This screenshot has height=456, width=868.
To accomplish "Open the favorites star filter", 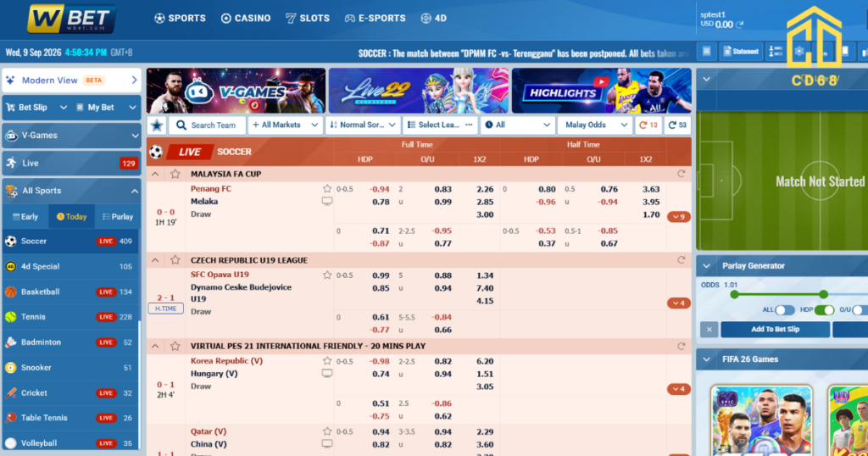I will point(157,125).
